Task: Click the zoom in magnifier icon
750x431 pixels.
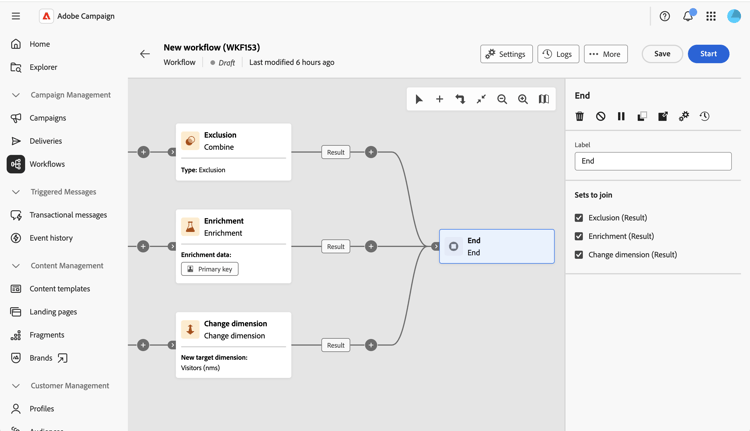Action: [x=523, y=99]
